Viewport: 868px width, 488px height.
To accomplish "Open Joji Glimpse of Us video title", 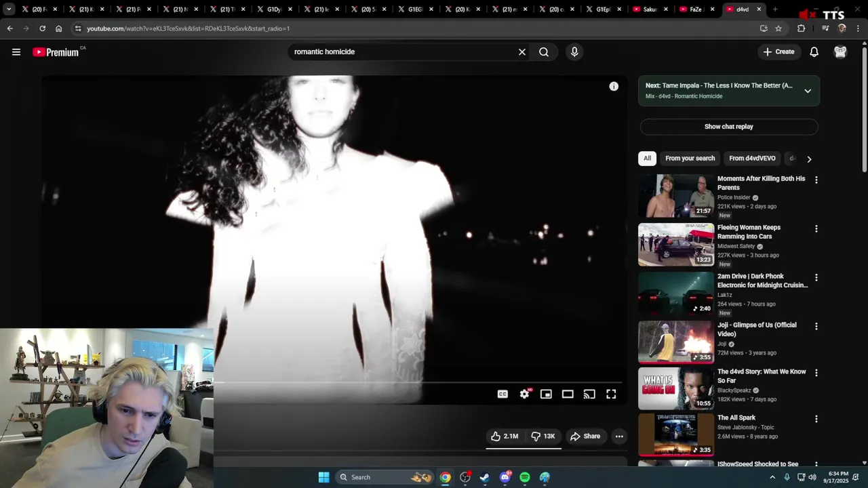I will (x=757, y=329).
